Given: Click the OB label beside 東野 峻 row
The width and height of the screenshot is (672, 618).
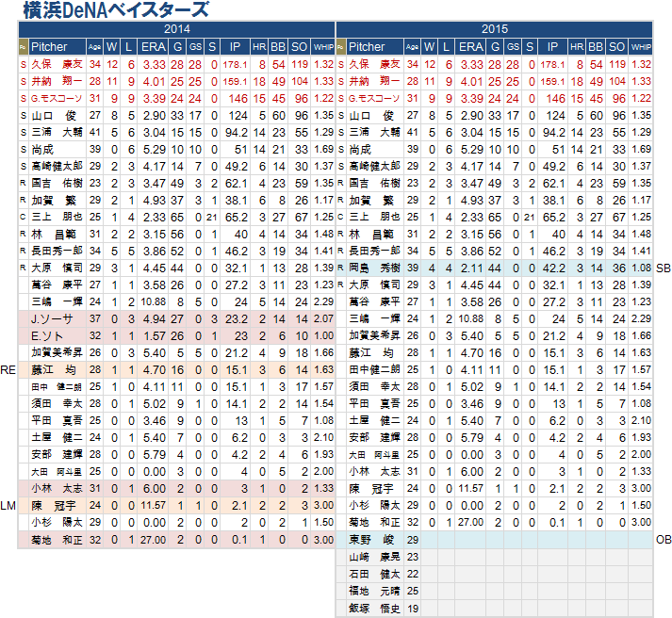Looking at the screenshot, I should [664, 540].
